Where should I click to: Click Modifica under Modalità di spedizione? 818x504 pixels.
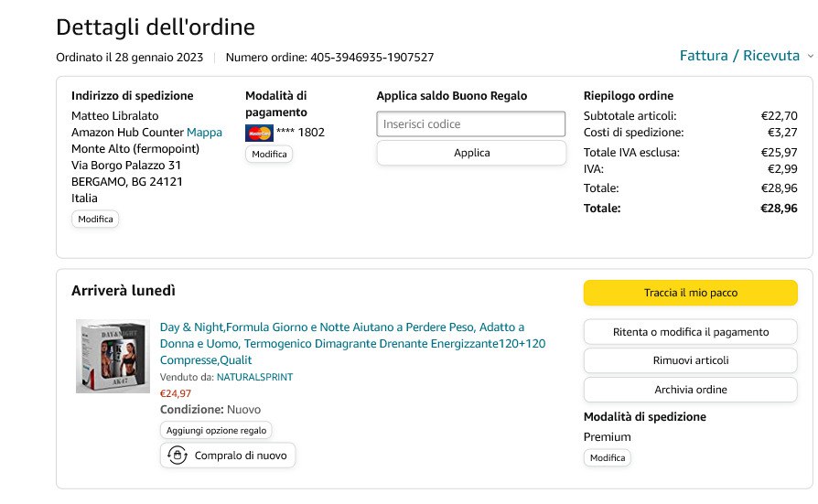[x=608, y=457]
